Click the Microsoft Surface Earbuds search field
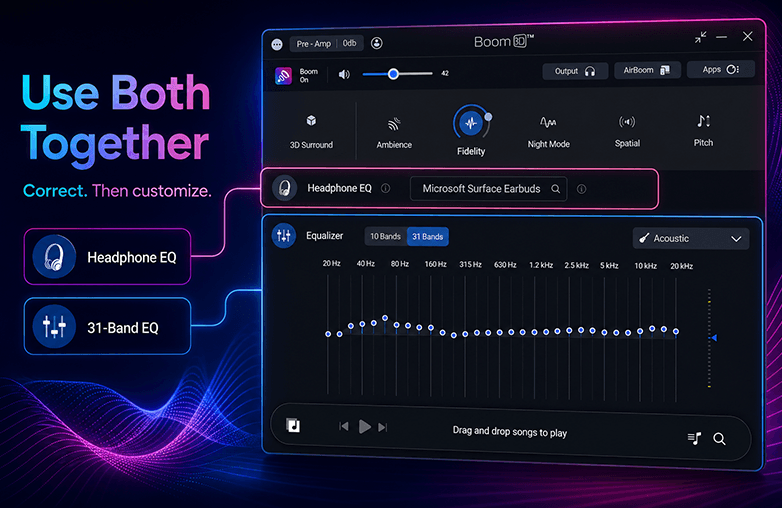 coord(488,189)
